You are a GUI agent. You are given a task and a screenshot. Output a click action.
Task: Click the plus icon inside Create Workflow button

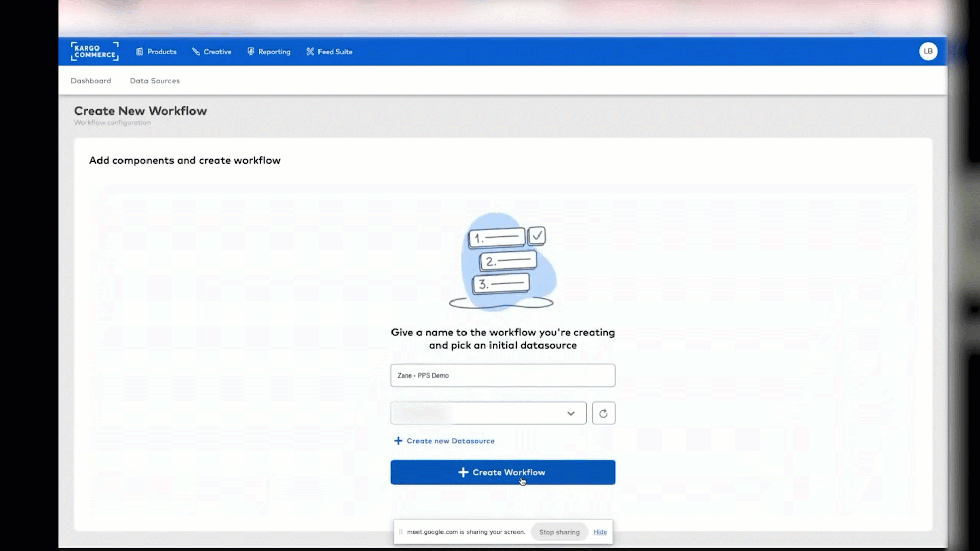[x=463, y=472]
